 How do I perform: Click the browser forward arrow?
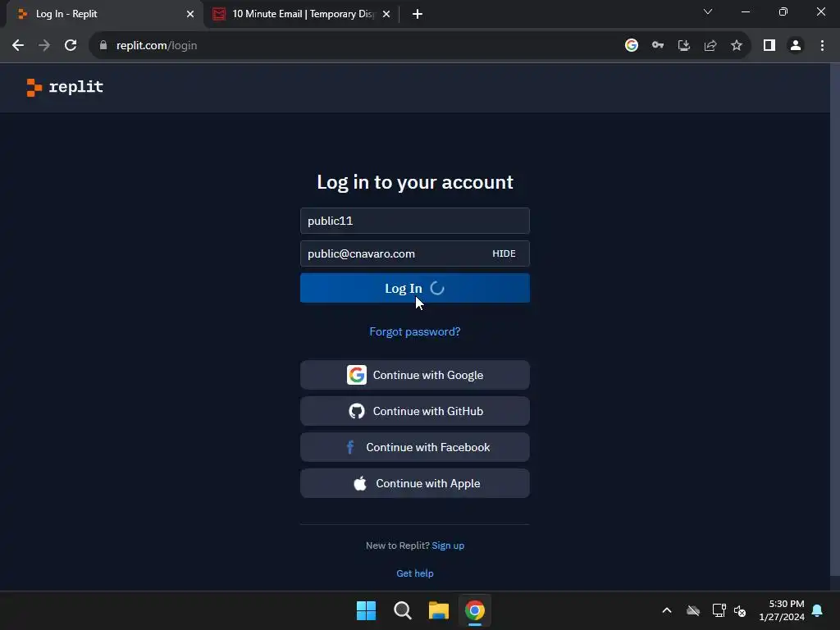(44, 46)
